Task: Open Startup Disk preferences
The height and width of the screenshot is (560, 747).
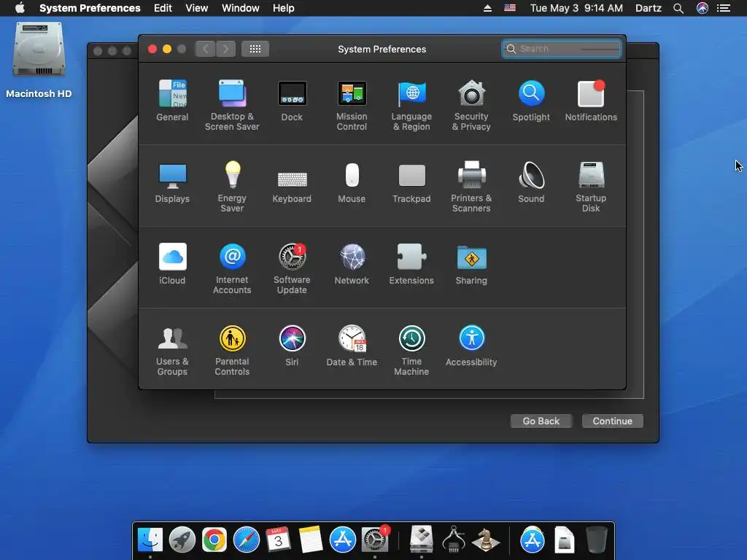Action: pos(591,187)
